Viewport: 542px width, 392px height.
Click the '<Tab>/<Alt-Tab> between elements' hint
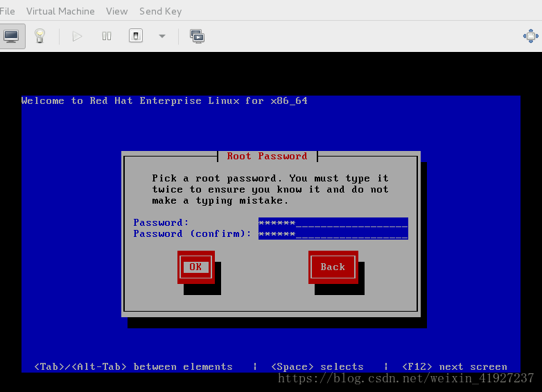(134, 366)
